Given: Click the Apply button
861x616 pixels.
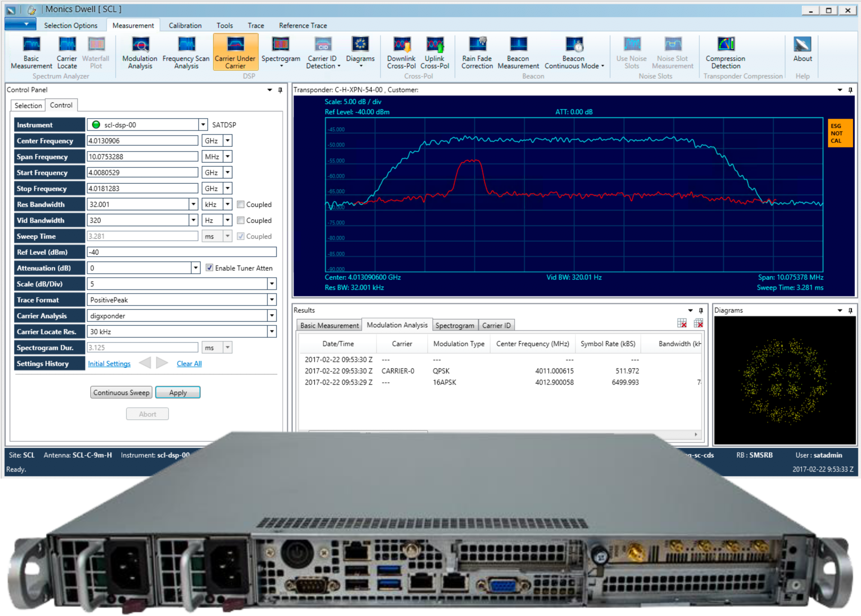Looking at the screenshot, I should 178,393.
